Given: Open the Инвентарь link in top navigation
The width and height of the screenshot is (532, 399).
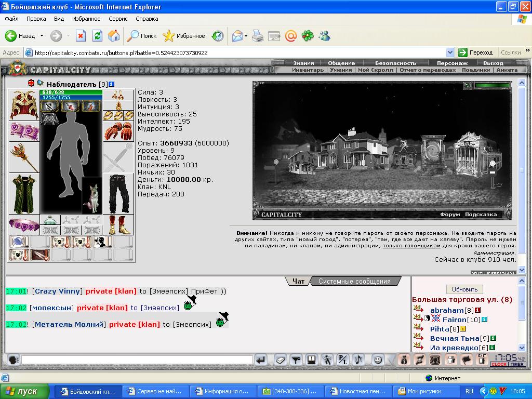Looking at the screenshot, I should [x=308, y=70].
